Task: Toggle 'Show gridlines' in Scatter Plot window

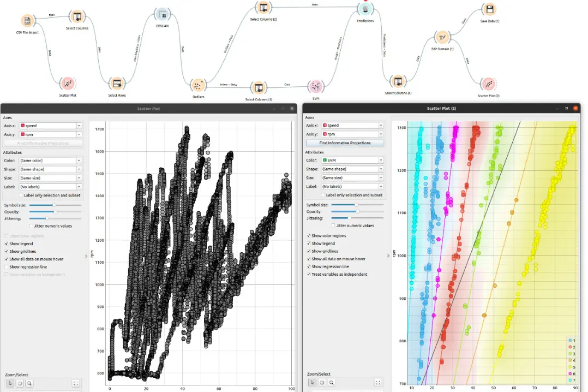Action: 7,252
